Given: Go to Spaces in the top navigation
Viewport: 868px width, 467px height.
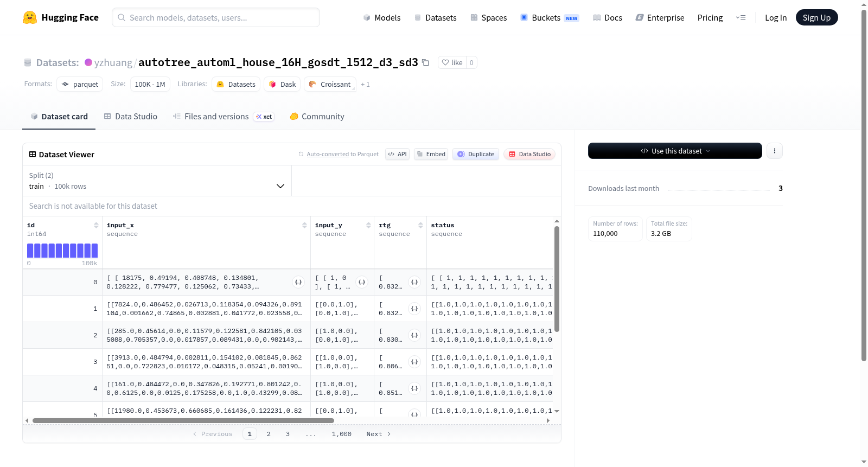Looking at the screenshot, I should [x=488, y=17].
